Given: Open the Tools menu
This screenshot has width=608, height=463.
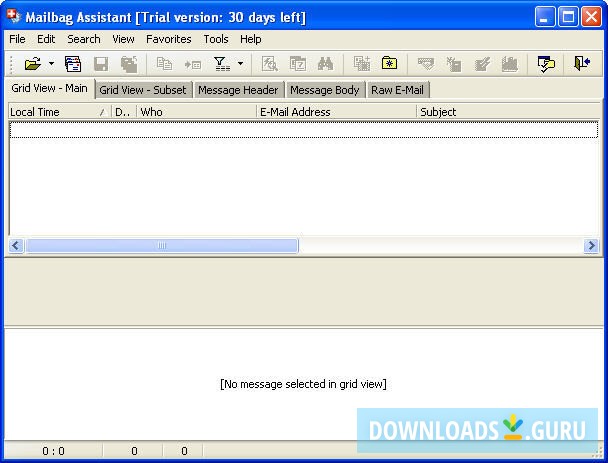Looking at the screenshot, I should pos(216,39).
